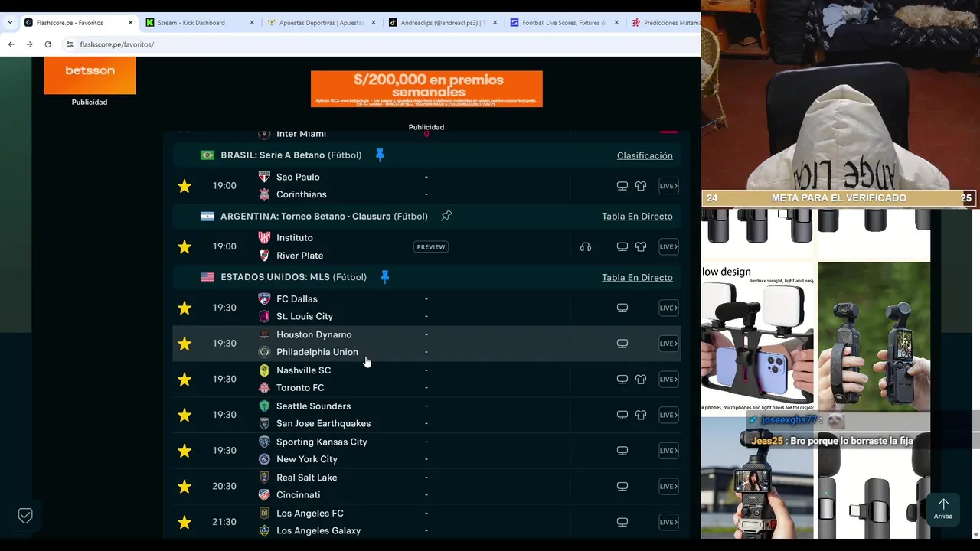Screen dimensions: 980x551
Task: Switch to Football Live Scores tab
Action: [x=565, y=23]
